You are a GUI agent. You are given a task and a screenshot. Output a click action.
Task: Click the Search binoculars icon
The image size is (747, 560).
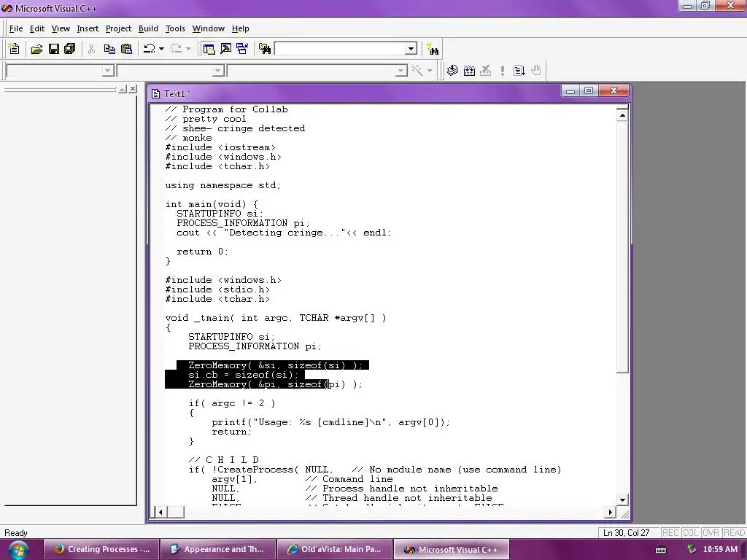[433, 49]
